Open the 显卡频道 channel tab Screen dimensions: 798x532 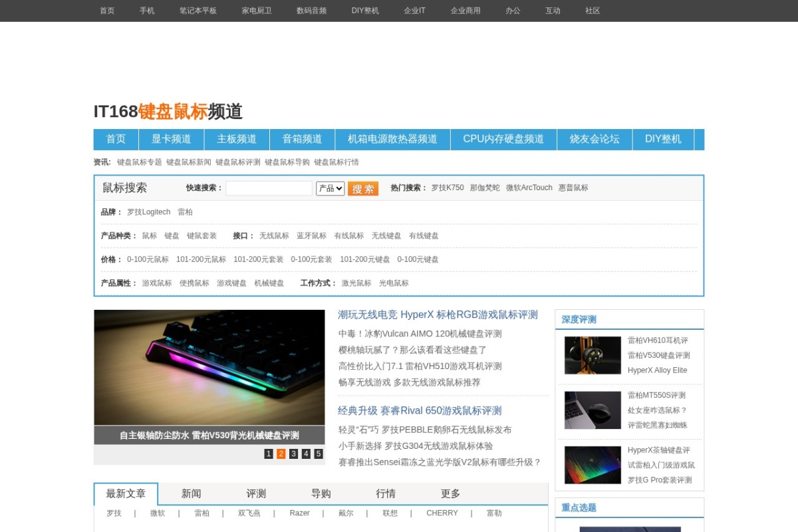click(171, 139)
